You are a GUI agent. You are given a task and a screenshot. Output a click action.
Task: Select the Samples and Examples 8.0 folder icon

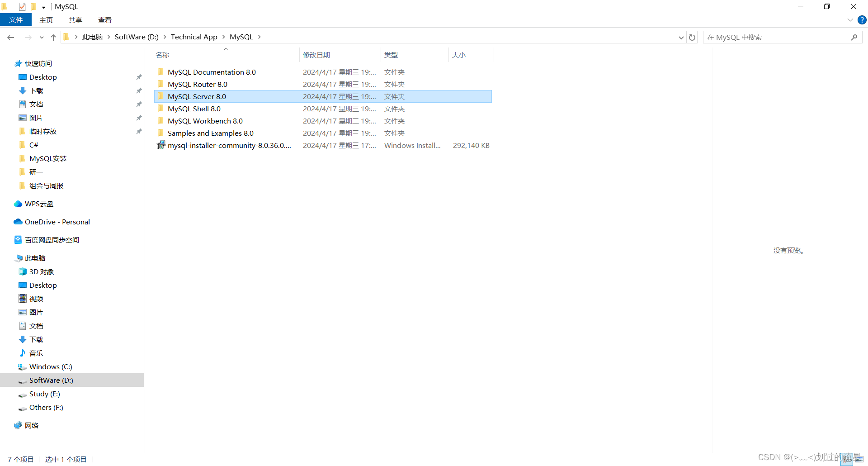point(160,133)
